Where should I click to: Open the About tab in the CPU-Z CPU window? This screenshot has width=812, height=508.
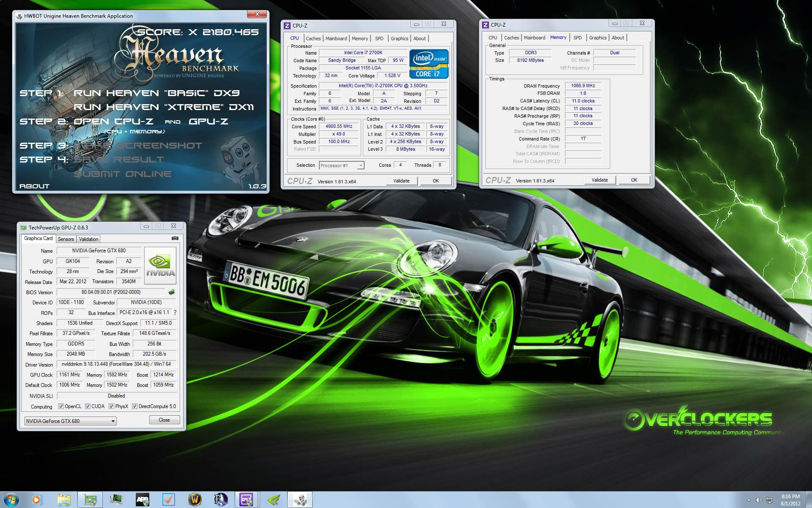420,39
